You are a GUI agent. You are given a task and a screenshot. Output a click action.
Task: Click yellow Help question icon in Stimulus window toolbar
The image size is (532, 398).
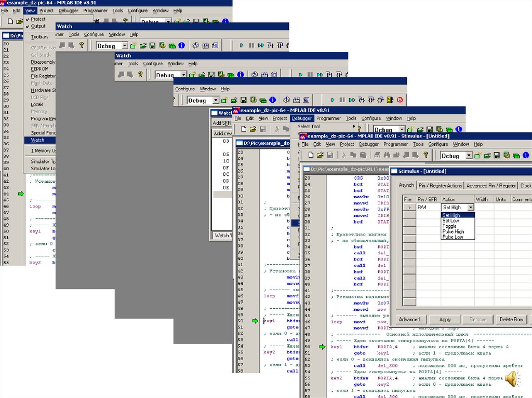426,155
